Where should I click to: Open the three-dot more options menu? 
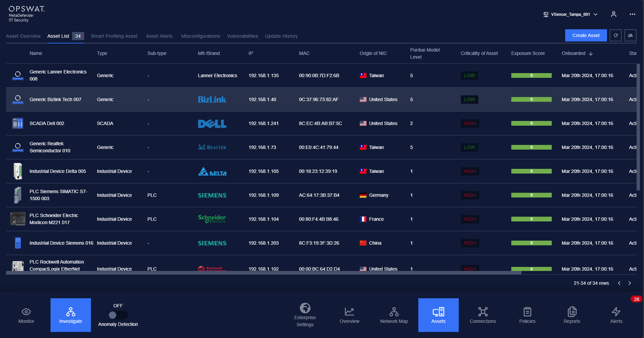click(632, 14)
